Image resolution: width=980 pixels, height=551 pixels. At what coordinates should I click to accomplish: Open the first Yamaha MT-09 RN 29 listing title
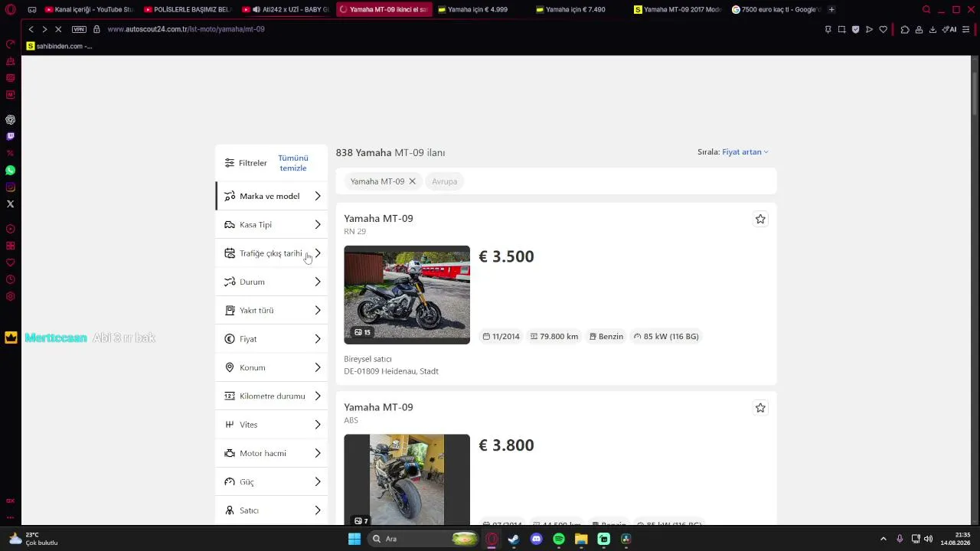point(378,219)
